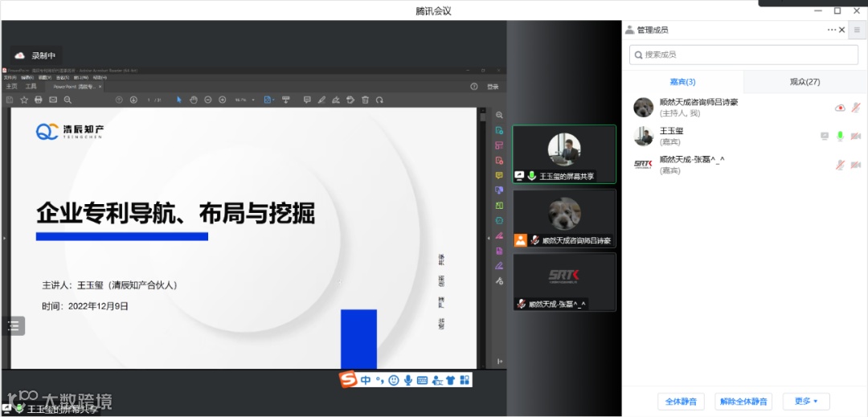
Task: Toggle camera for 顺然天成-张磊
Action: click(856, 164)
